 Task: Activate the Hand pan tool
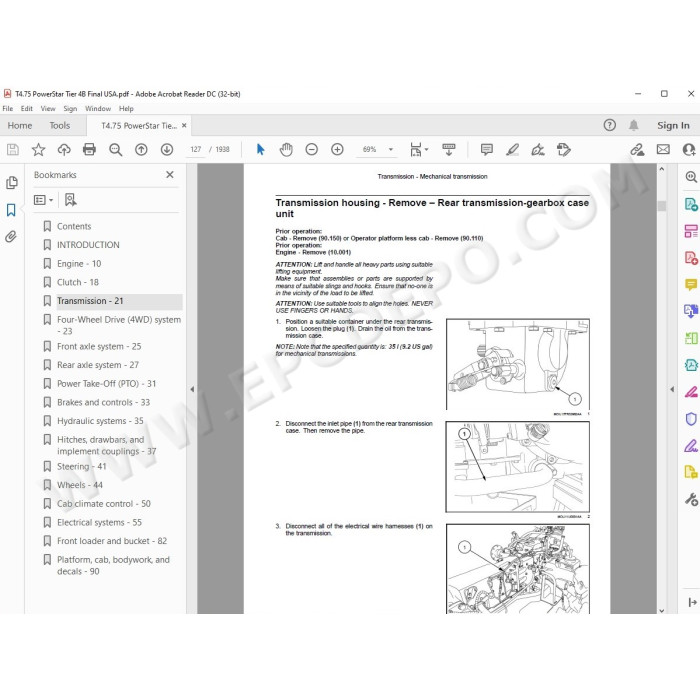(286, 150)
